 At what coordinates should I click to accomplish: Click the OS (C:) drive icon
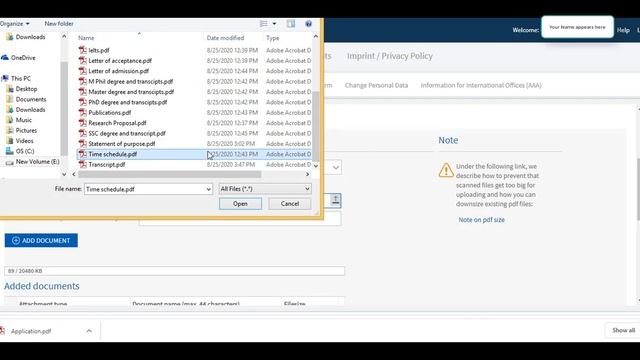click(x=10, y=151)
